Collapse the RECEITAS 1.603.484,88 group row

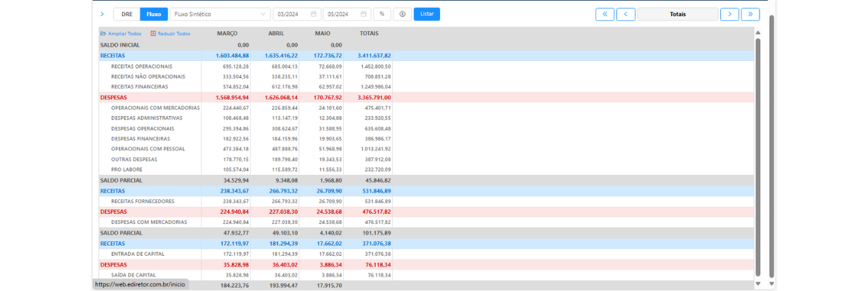click(x=426, y=56)
